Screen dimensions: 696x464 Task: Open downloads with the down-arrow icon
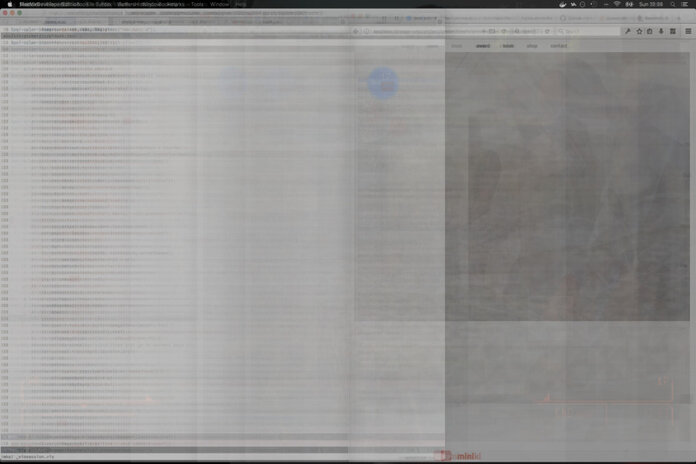click(661, 31)
